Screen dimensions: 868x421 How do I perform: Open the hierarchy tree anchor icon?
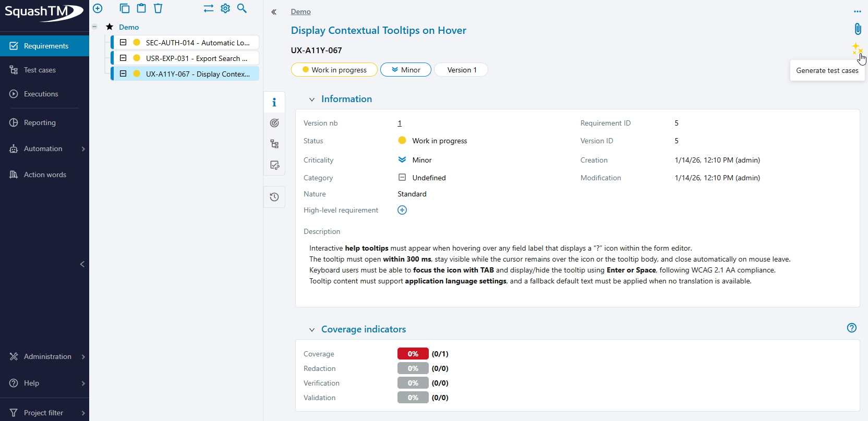click(x=274, y=144)
